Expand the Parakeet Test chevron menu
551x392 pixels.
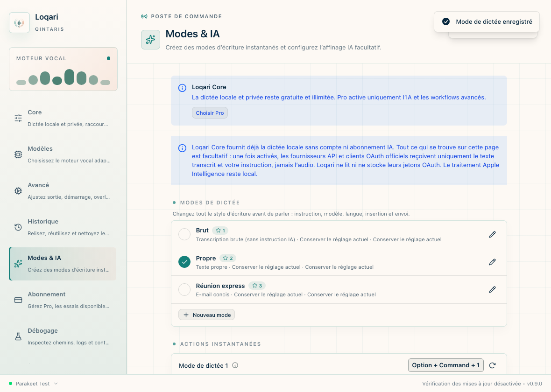pos(56,384)
